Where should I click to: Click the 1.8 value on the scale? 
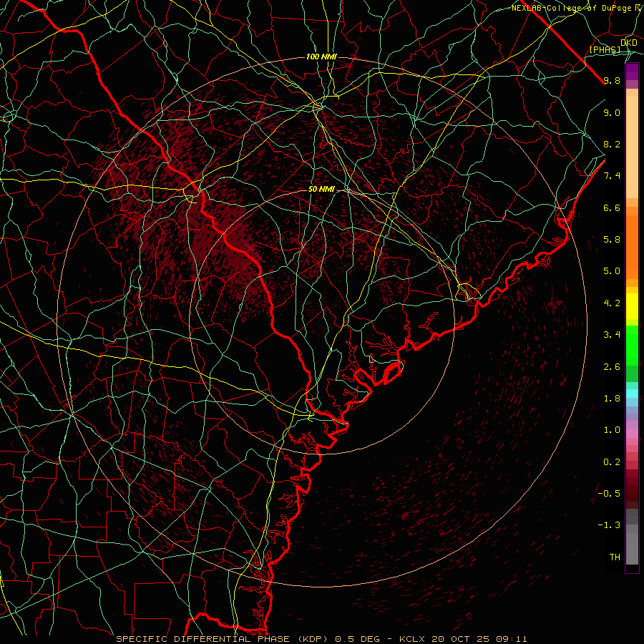pos(612,399)
